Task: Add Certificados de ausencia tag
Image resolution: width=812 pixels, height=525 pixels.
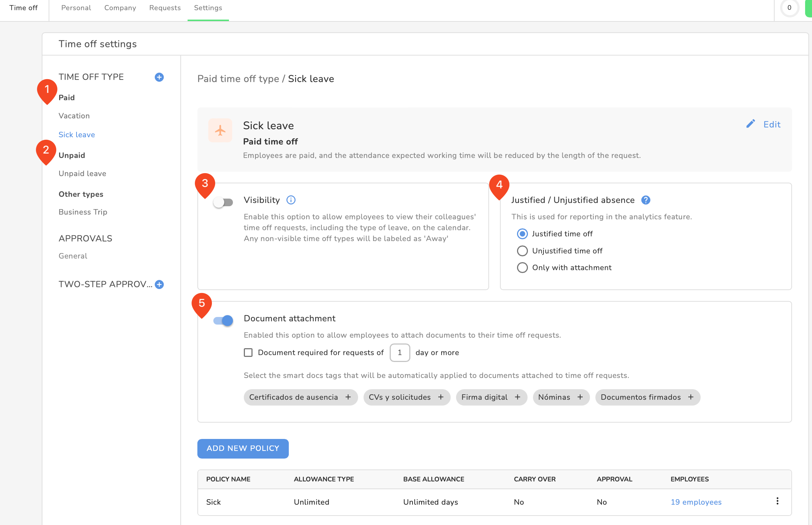Action: pos(348,397)
